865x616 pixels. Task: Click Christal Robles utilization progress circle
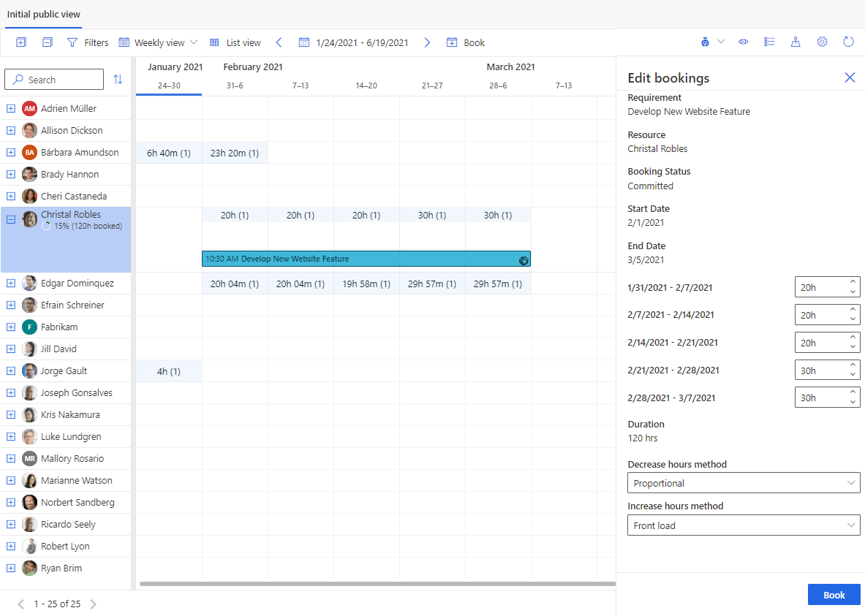(46, 226)
